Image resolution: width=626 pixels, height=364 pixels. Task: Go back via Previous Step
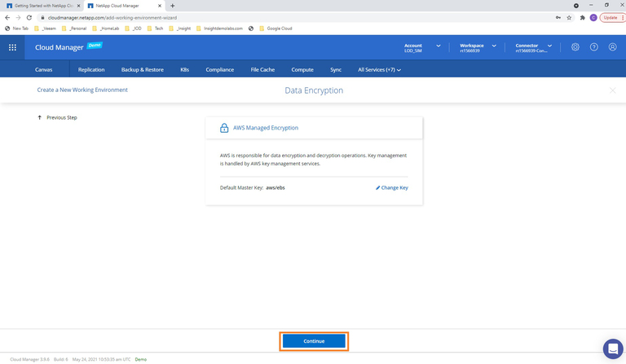click(x=58, y=117)
